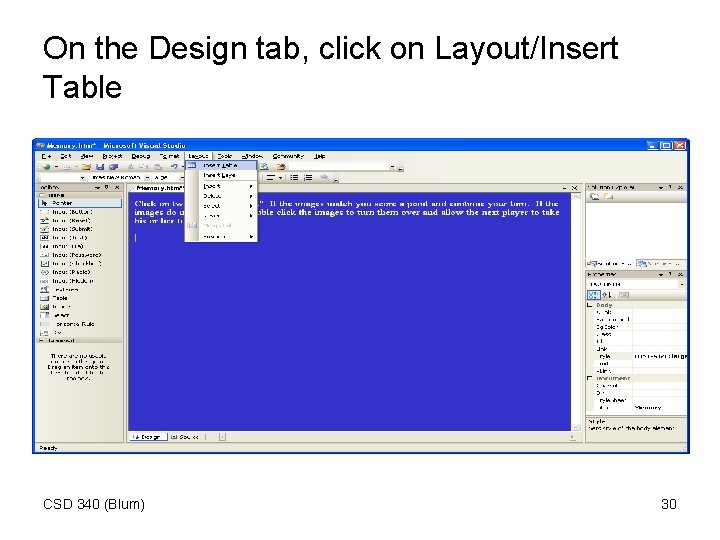Collapse the Document category in Properties
Screen dimensions: 720x540
(590, 378)
